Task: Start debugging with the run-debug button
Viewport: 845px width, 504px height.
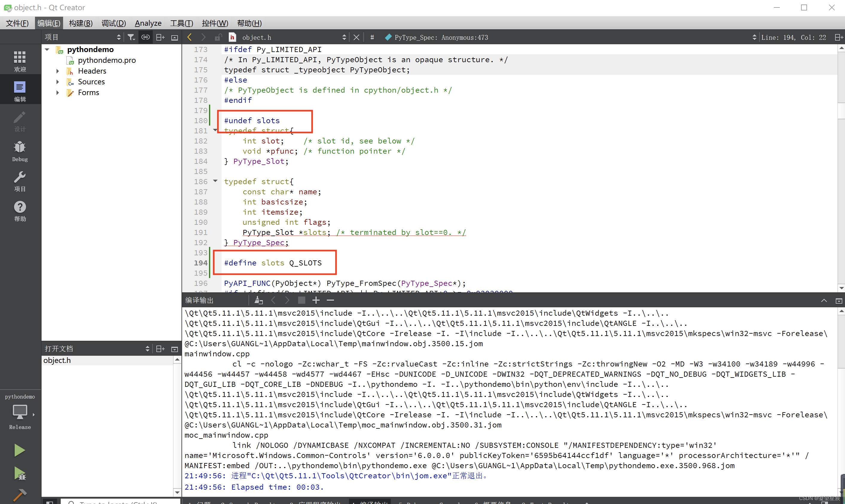Action: (x=19, y=474)
